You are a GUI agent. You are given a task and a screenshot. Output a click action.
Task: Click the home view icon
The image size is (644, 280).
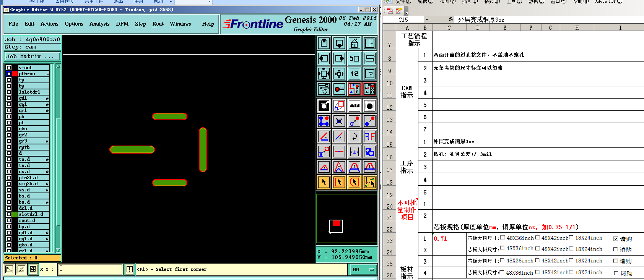tap(355, 43)
